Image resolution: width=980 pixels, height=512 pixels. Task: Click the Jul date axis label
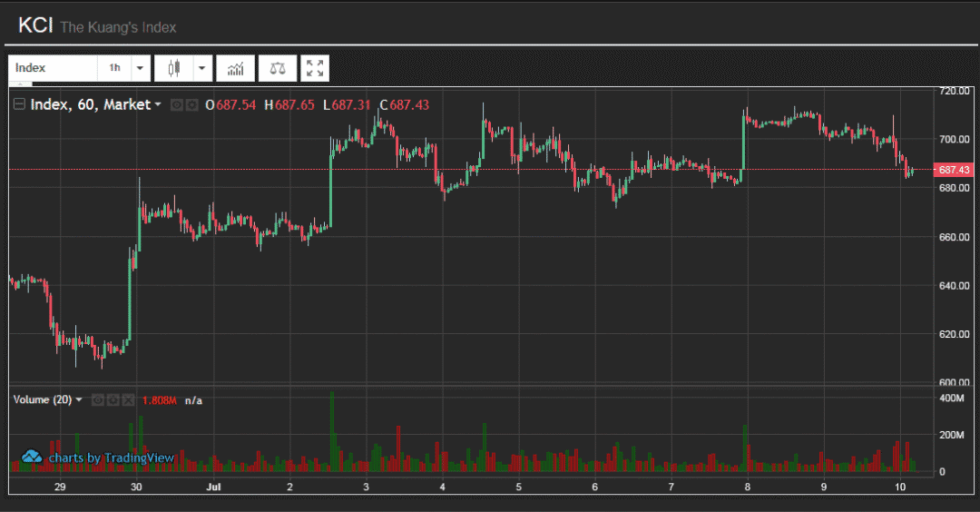pos(214,487)
